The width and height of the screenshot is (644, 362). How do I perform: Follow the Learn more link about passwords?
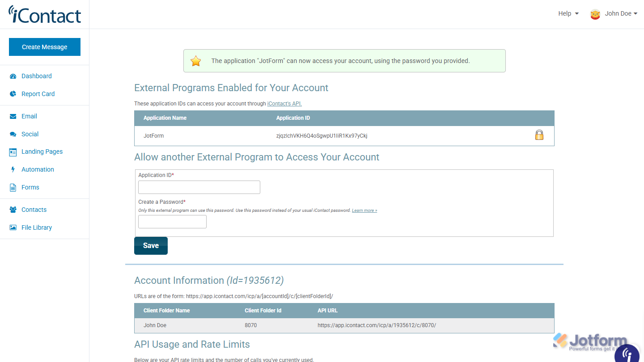point(364,210)
